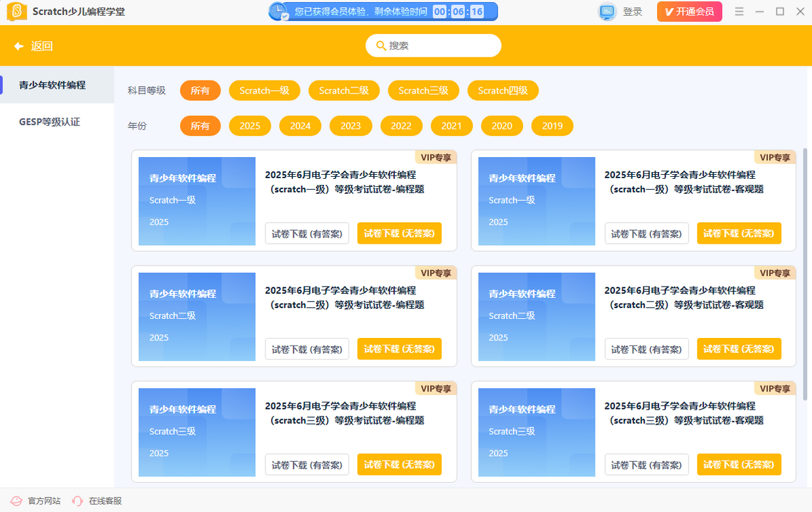Filter by year 2020

click(x=502, y=126)
